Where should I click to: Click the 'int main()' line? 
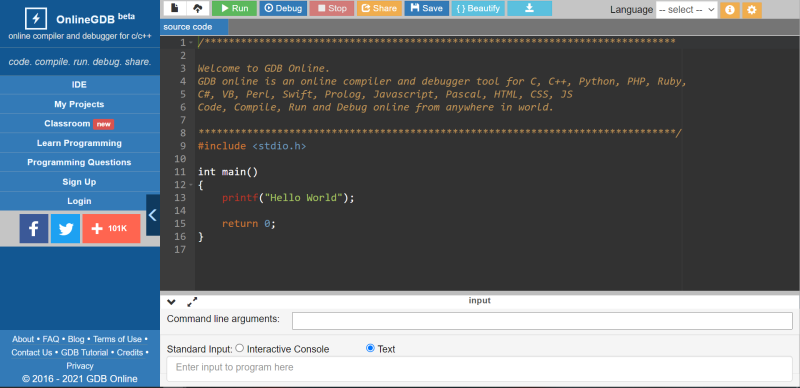228,172
